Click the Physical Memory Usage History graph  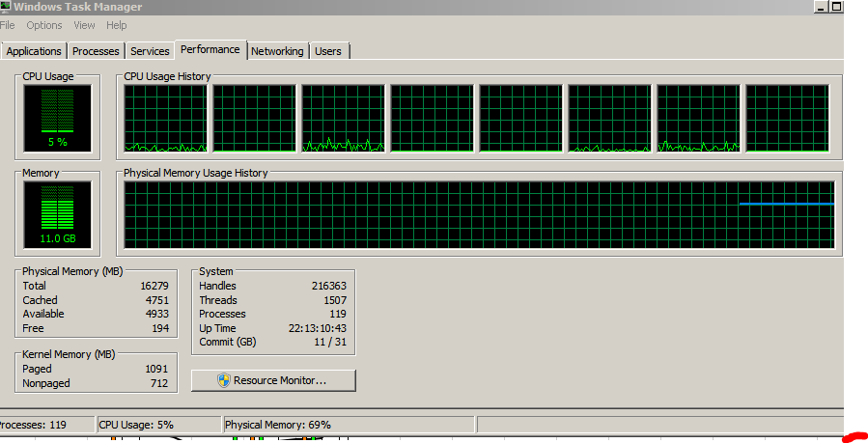(480, 215)
